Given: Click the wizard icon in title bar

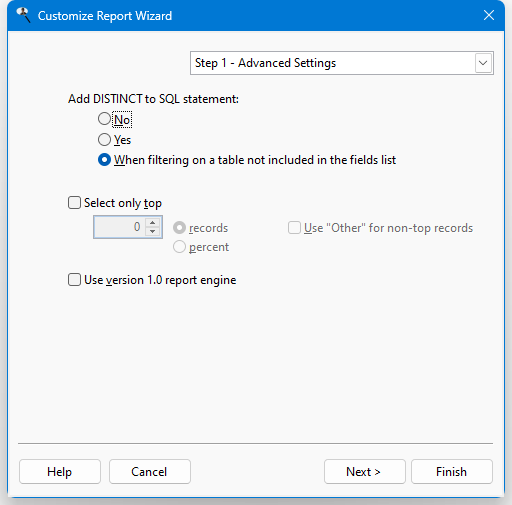Looking at the screenshot, I should (23, 15).
